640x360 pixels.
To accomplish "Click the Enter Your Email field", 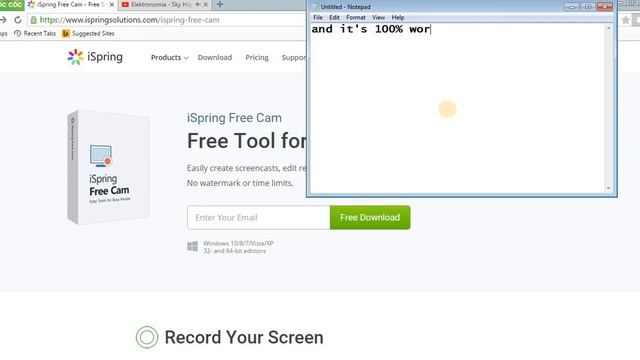I will point(259,218).
